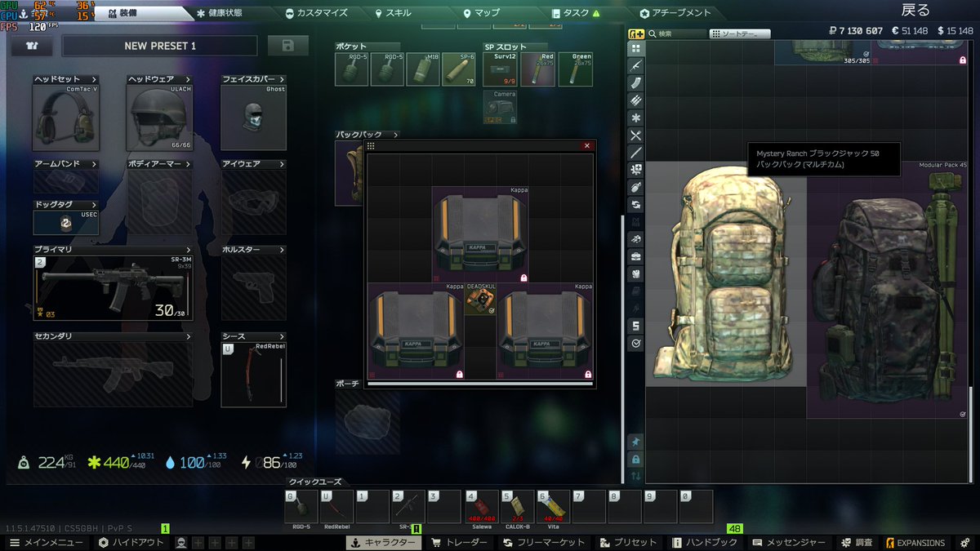Screen dimensions: 980x551
Task: Expand the アイウェア slot chevron
Action: click(x=283, y=164)
